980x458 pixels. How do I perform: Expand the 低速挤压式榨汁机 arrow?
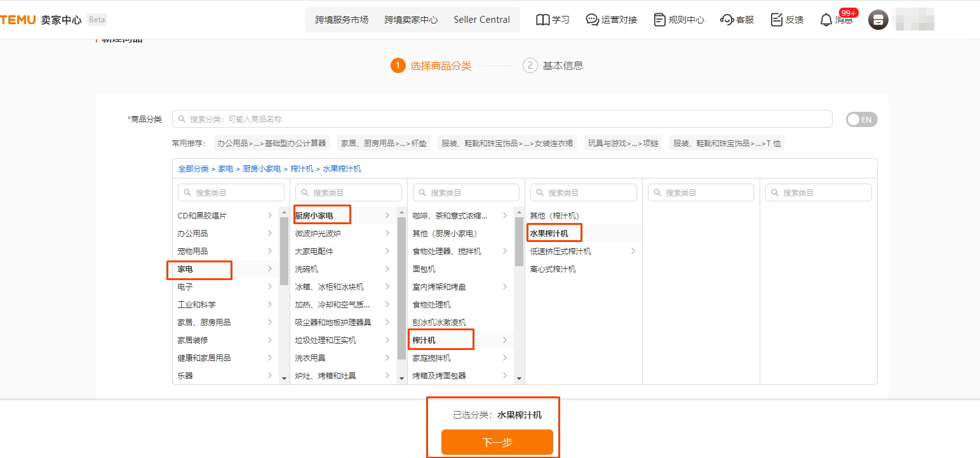click(x=632, y=250)
